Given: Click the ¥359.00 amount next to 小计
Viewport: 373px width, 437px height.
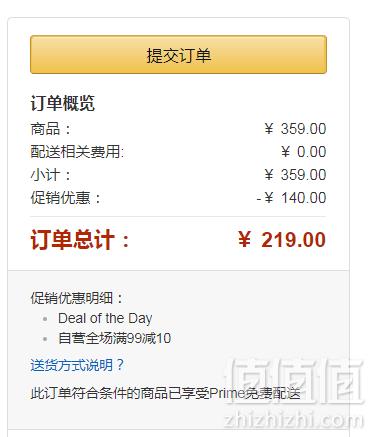Looking at the screenshot, I should click(295, 175).
